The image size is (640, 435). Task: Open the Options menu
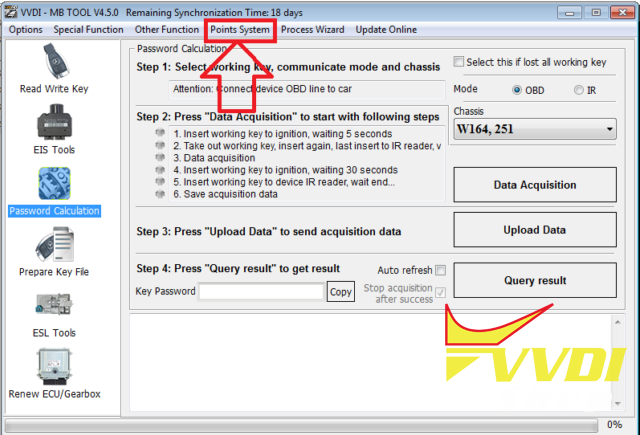point(25,30)
